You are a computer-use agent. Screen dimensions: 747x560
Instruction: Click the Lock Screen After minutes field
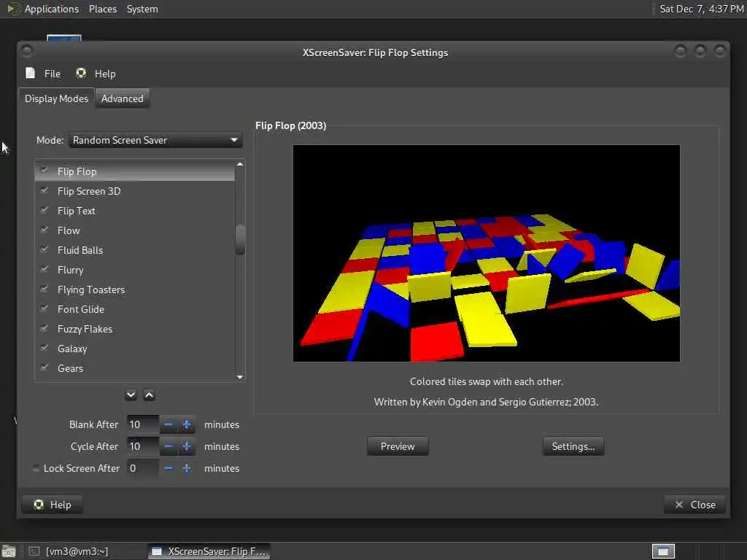pyautogui.click(x=142, y=468)
